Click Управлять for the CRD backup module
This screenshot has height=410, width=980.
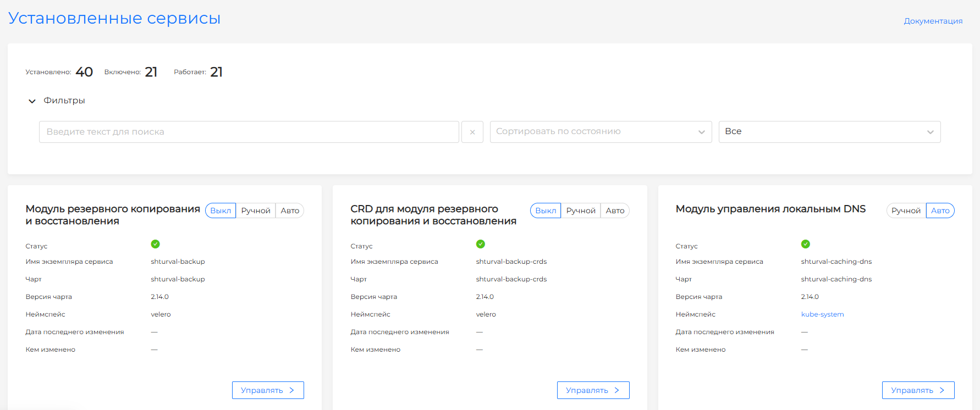click(x=593, y=390)
